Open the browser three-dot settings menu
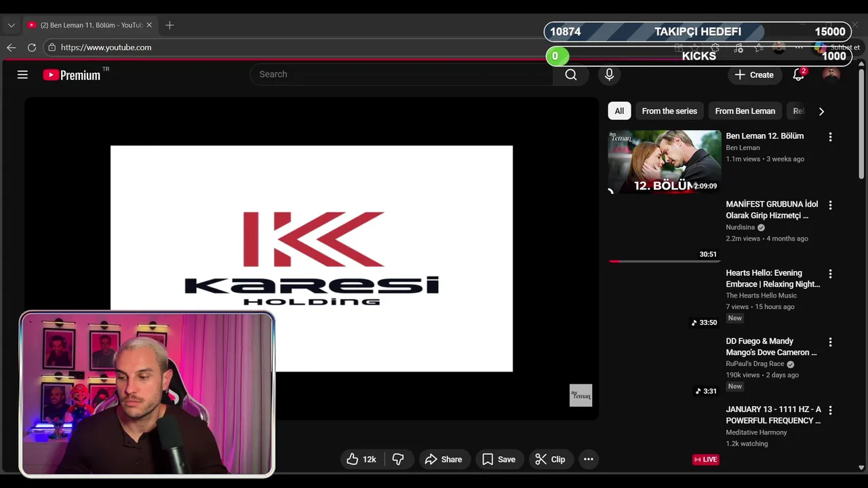The image size is (868, 488). click(799, 47)
